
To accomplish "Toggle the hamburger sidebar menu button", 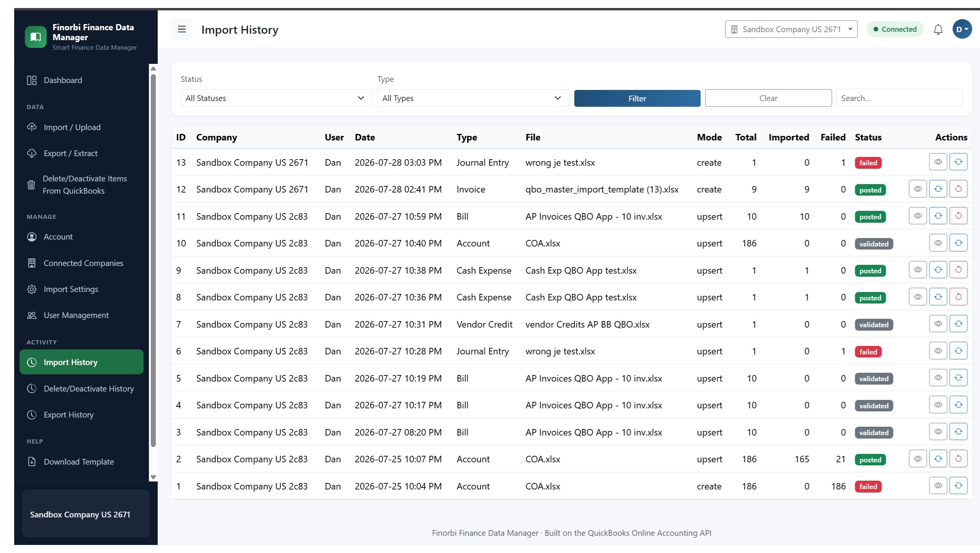I will tap(181, 29).
